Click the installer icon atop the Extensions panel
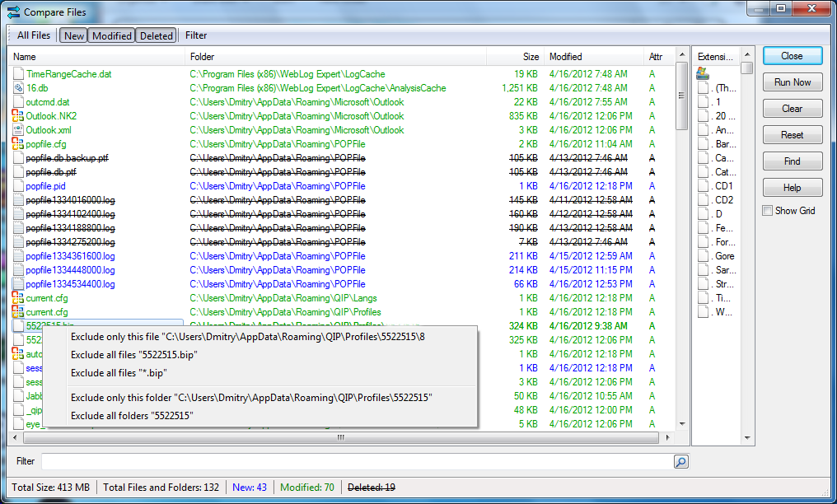The width and height of the screenshot is (837, 504). [x=702, y=73]
